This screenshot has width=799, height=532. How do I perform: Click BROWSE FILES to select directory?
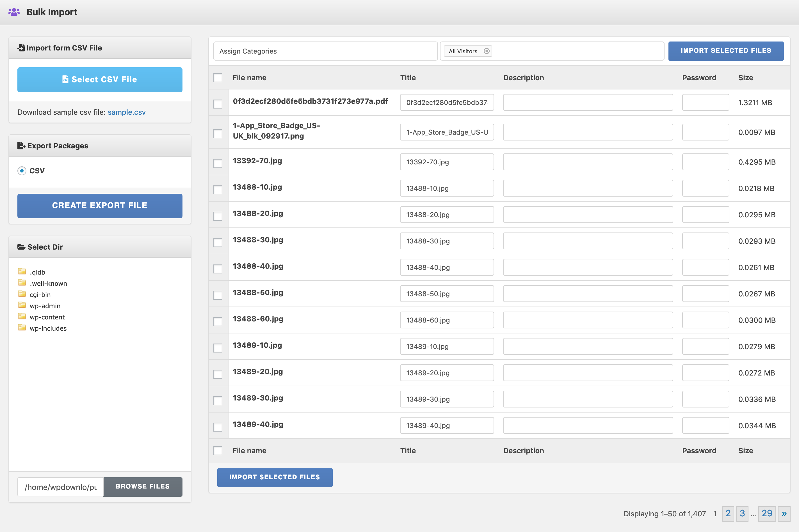(142, 487)
